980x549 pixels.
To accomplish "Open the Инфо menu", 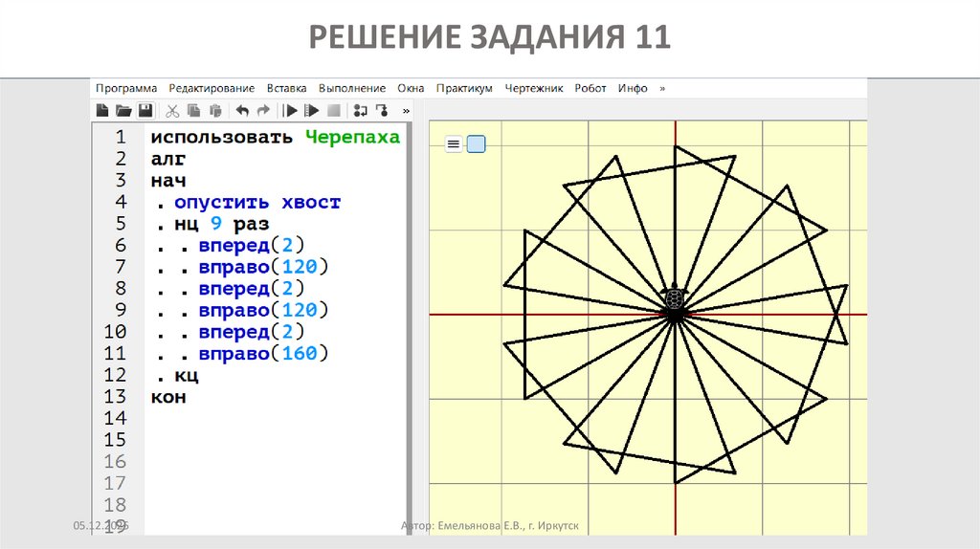I will point(633,88).
